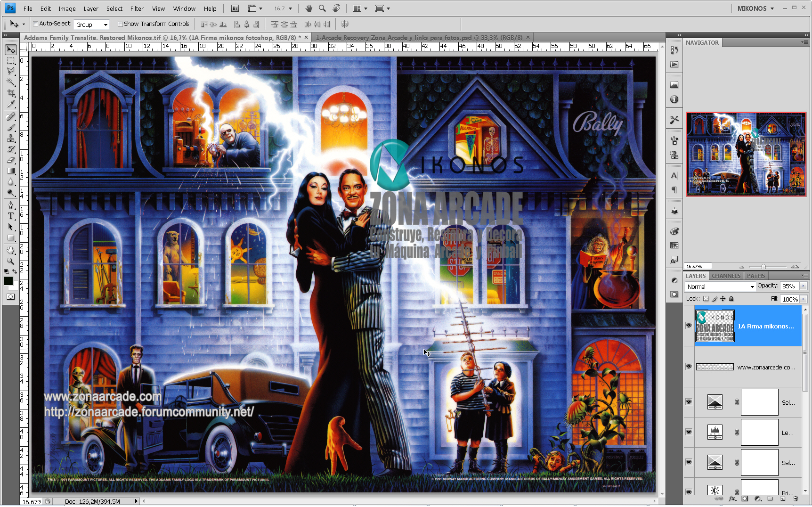Open the Character panel icon
812x507 pixels.
pos(674,176)
